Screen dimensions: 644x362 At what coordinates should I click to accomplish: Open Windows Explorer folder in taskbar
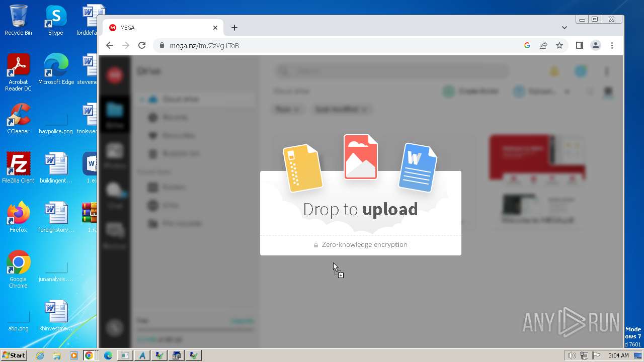pyautogui.click(x=57, y=355)
